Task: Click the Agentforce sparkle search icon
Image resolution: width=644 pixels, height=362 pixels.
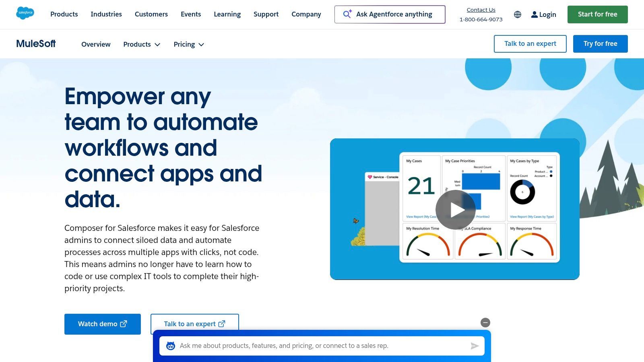Action: 347,14
